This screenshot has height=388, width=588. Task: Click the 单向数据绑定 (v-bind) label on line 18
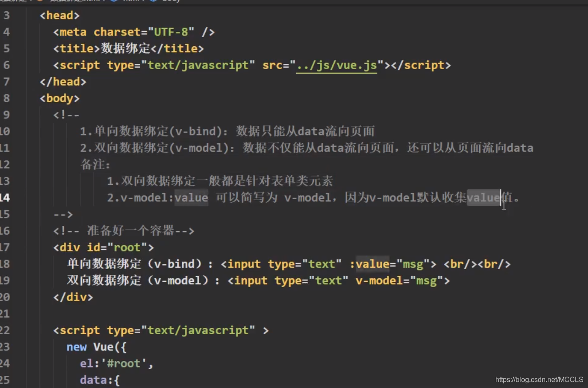pyautogui.click(x=140, y=264)
